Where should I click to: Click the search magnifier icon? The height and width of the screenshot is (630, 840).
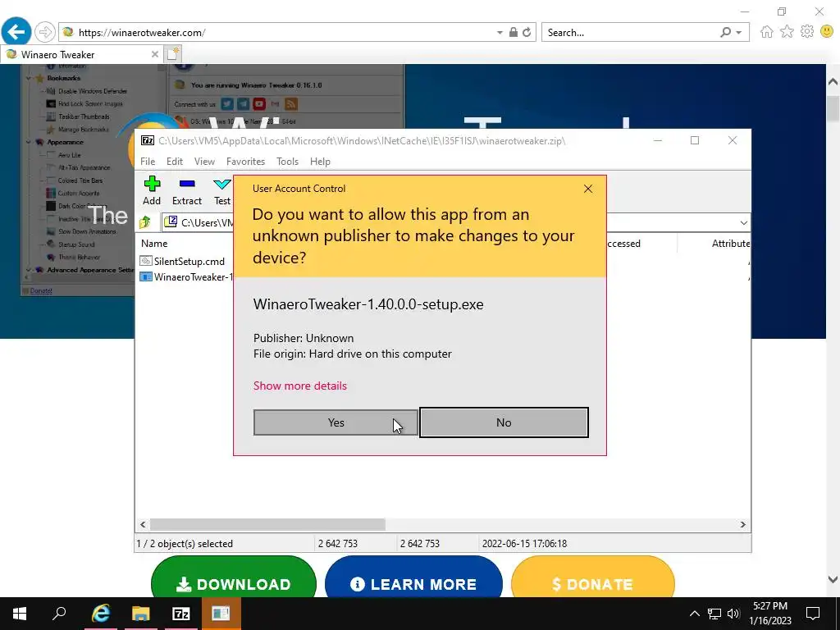tap(726, 32)
